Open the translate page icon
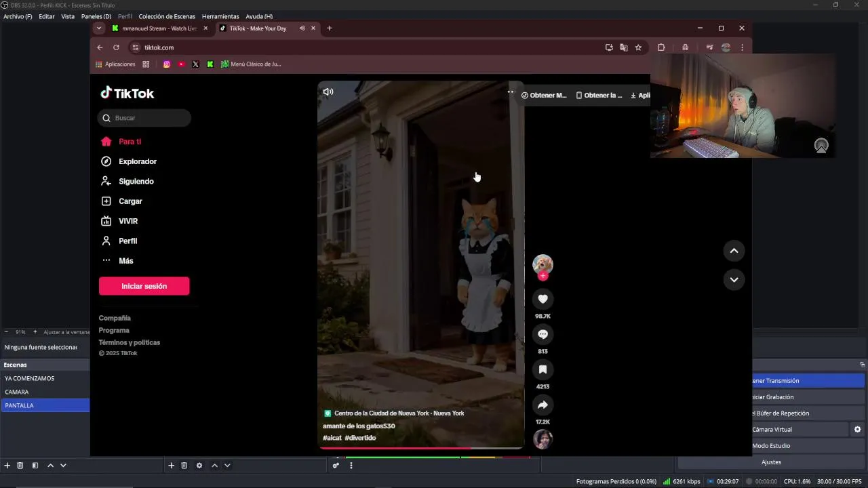This screenshot has height=488, width=868. pos(623,47)
